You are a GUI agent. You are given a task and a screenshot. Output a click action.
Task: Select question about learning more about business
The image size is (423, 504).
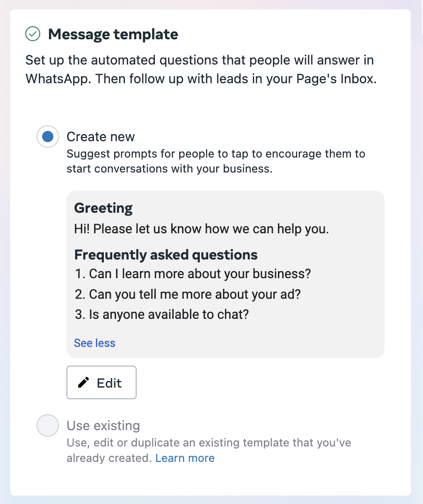click(193, 274)
